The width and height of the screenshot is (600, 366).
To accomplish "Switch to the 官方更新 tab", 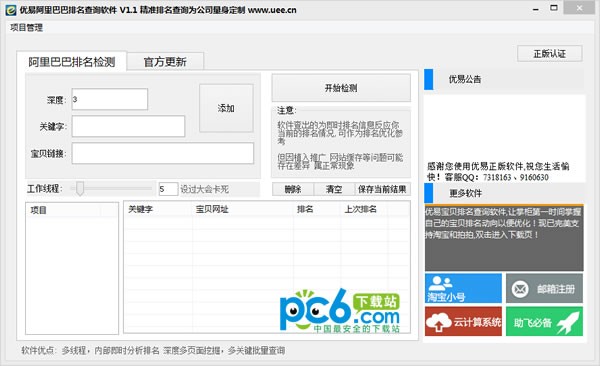I will point(165,62).
